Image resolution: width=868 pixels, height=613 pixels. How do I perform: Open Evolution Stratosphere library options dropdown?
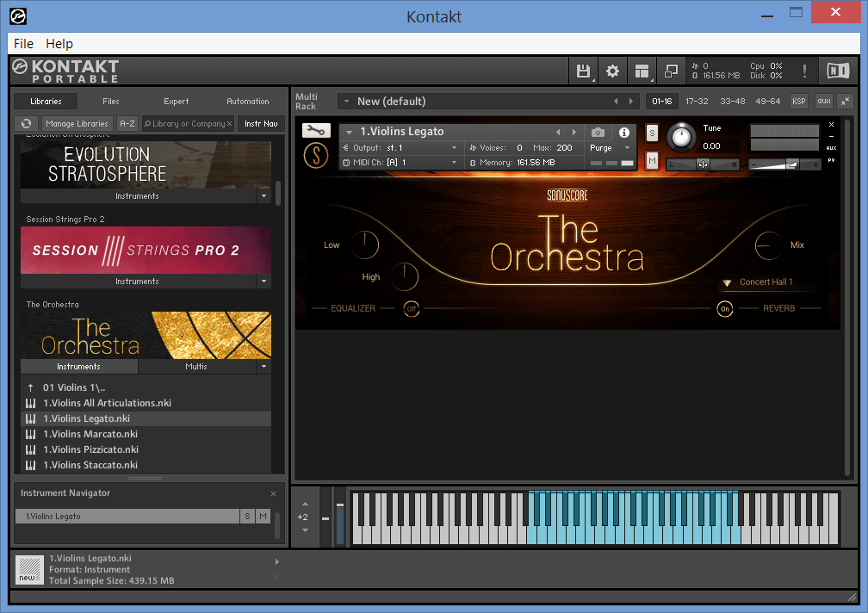tap(263, 195)
